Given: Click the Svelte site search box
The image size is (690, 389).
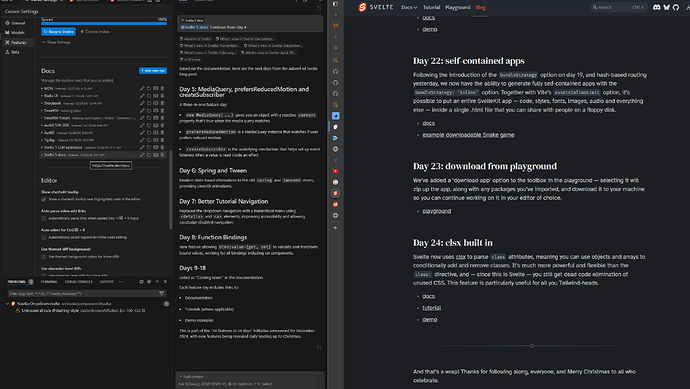Looking at the screenshot, I should point(618,7).
